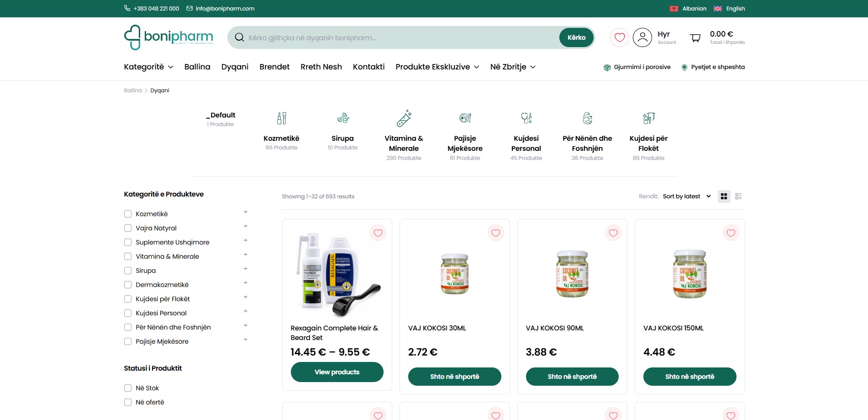Click Pyetjet e shpeshta link
This screenshot has height=420, width=868.
click(718, 67)
